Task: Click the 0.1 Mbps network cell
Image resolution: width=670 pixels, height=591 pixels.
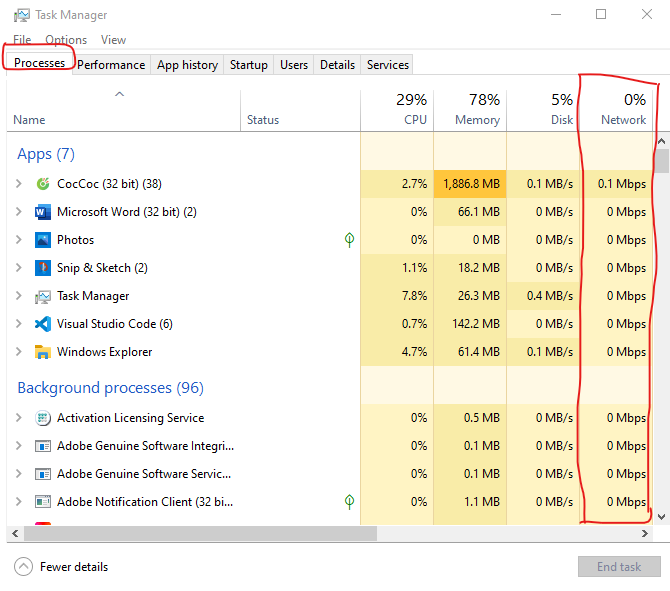Action: tap(616, 184)
